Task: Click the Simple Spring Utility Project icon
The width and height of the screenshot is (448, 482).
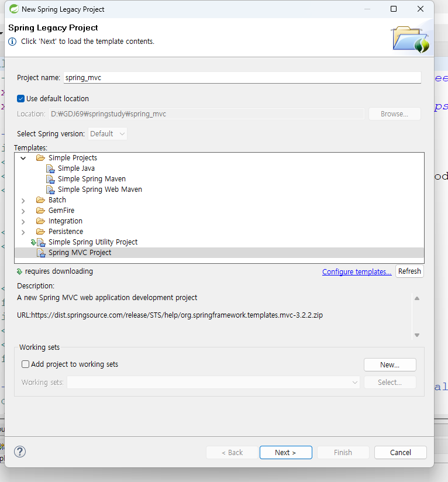Action: click(41, 243)
